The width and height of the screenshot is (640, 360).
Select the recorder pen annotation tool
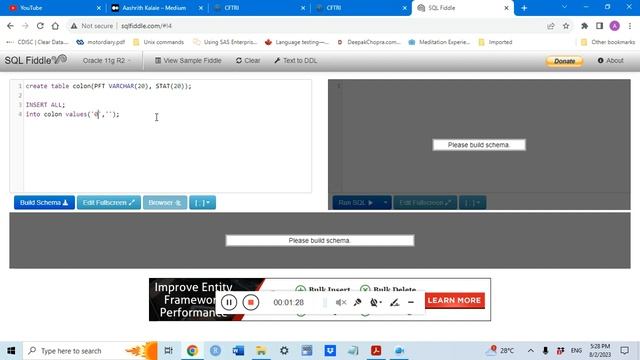394,302
